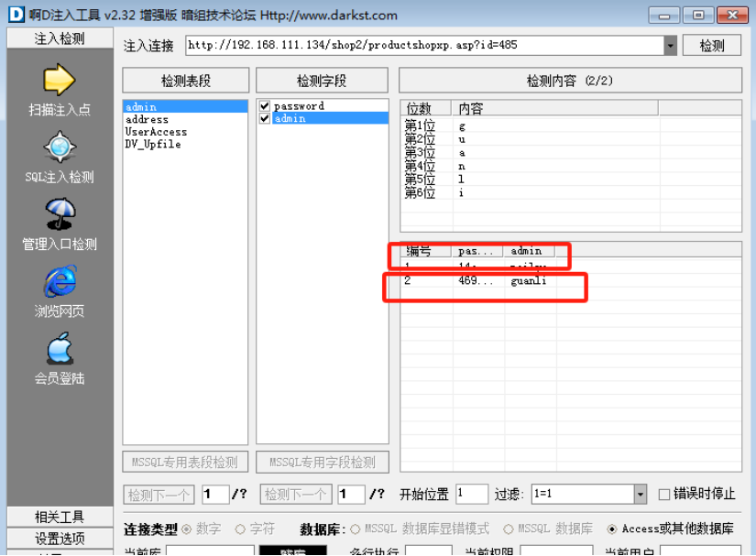Image resolution: width=756 pixels, height=556 pixels.
Task: Click the 检测字段 button
Action: (322, 81)
